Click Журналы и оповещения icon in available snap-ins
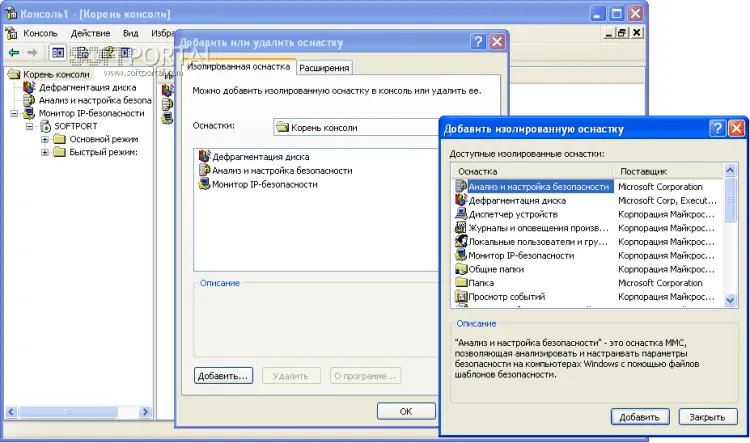The image size is (750, 443). click(x=461, y=228)
